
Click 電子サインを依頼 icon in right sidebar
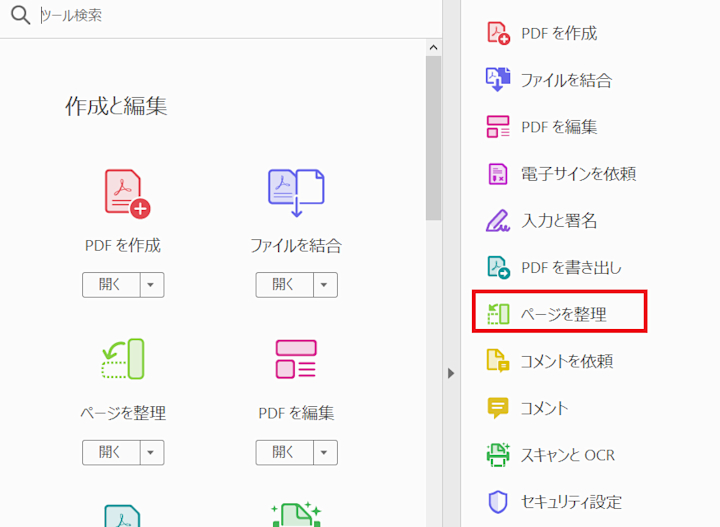498,174
